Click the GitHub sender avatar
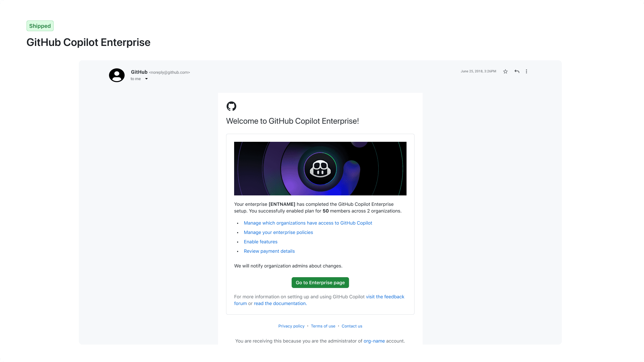Image resolution: width=644 pixels, height=362 pixels. [x=116, y=75]
